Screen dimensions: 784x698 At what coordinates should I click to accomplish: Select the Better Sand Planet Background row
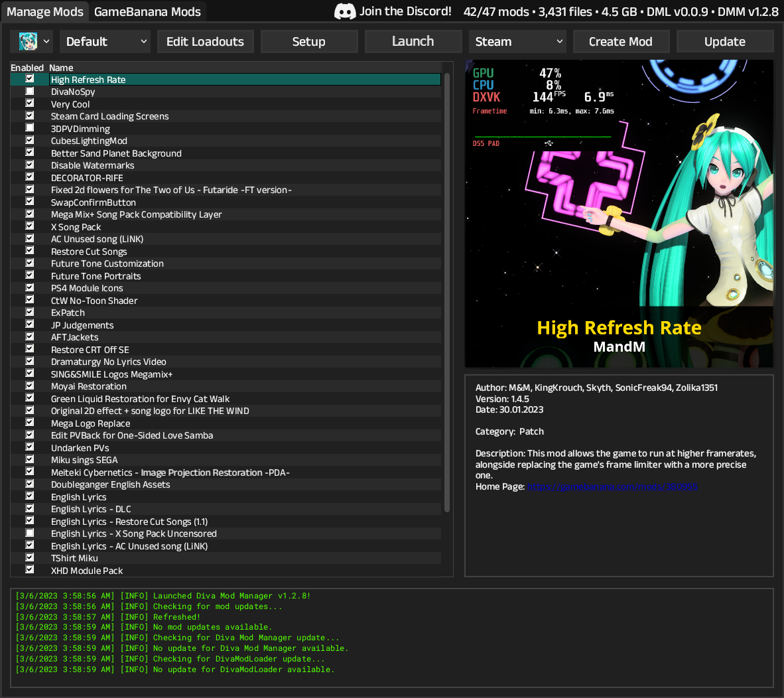[x=226, y=153]
